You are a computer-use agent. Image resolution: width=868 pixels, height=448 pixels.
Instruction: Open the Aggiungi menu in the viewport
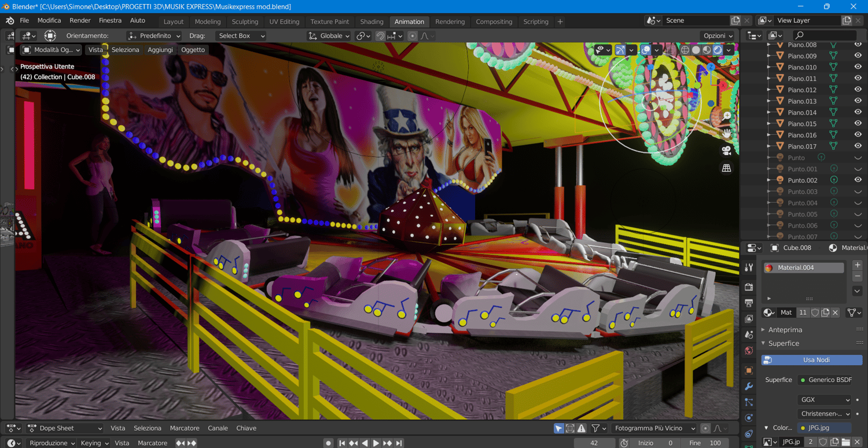tap(160, 50)
